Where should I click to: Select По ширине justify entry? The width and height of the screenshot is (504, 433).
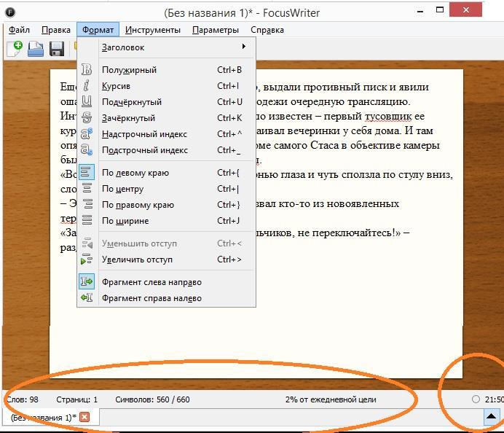tap(125, 221)
